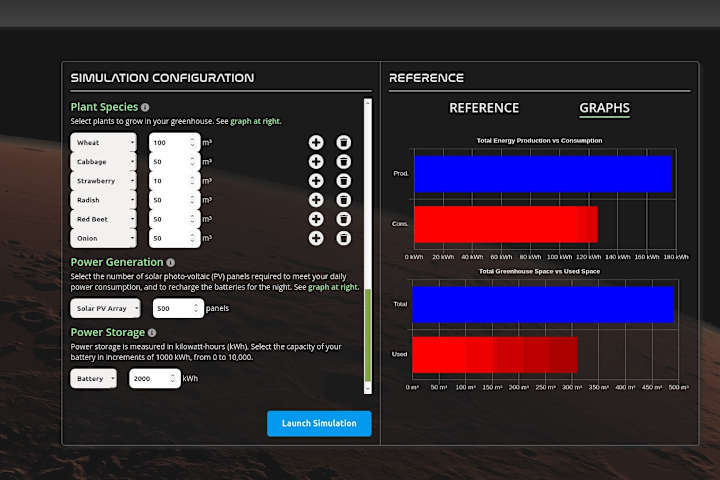The width and height of the screenshot is (720, 480).
Task: Switch to the GRAPHS tab
Action: pos(604,108)
